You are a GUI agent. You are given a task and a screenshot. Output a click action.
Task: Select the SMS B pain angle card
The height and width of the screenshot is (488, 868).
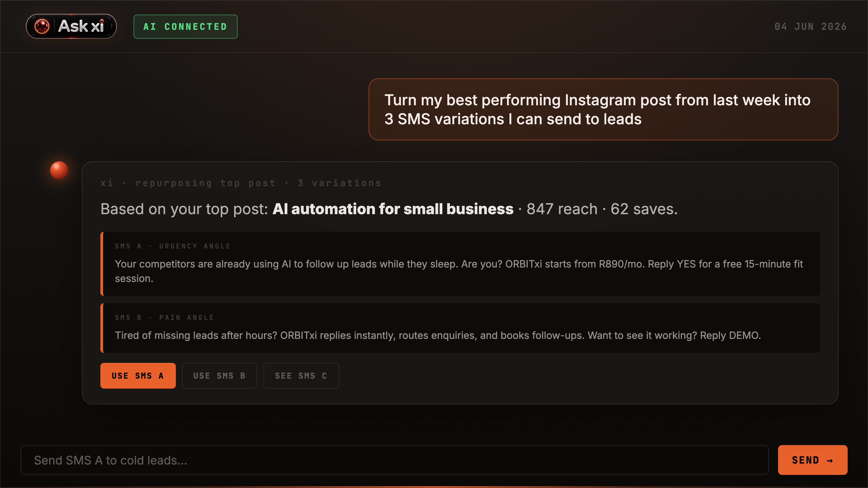[x=460, y=328]
